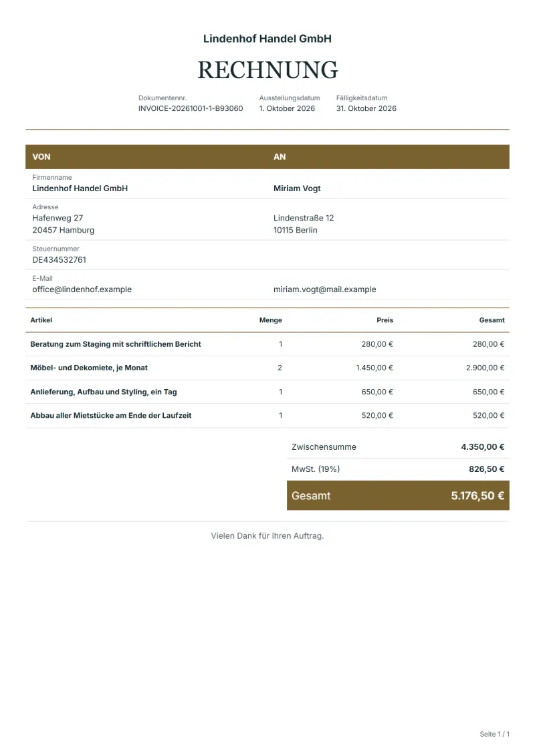The image size is (535, 756).
Task: Click the Artikel column header
Action: click(x=41, y=320)
